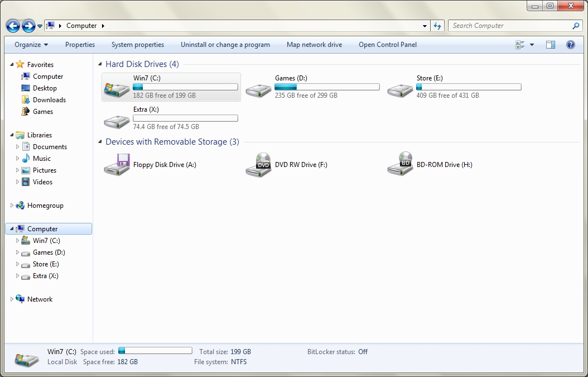Go back with the Back arrow
This screenshot has width=588, height=377.
13,26
